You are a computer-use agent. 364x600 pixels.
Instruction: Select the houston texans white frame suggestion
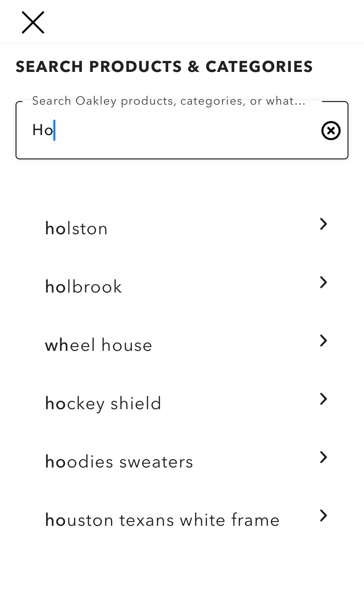[162, 520]
